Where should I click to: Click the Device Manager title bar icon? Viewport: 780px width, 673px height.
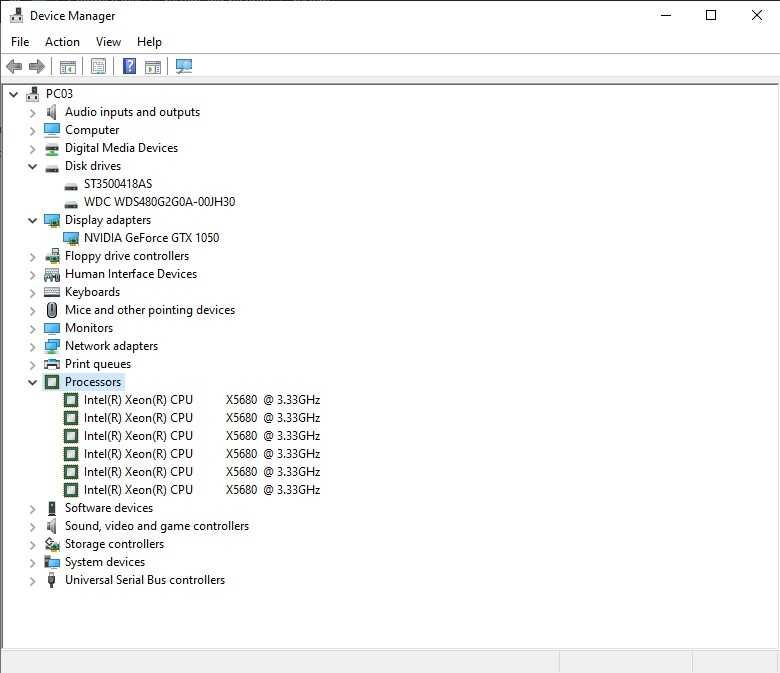pyautogui.click(x=16, y=15)
